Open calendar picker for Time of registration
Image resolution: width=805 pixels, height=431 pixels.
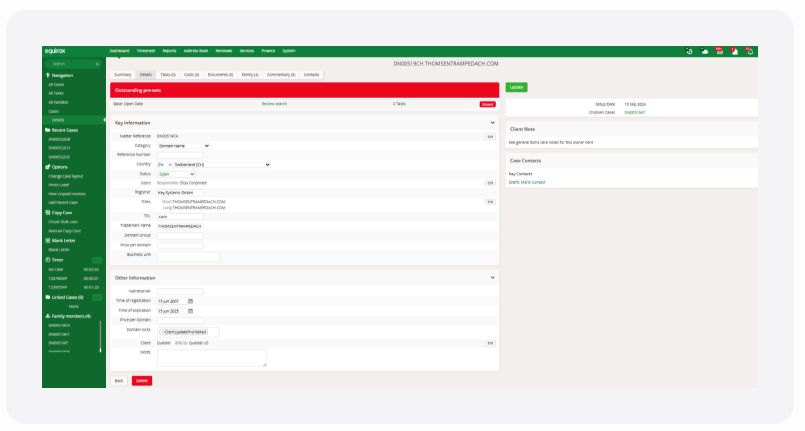point(190,301)
